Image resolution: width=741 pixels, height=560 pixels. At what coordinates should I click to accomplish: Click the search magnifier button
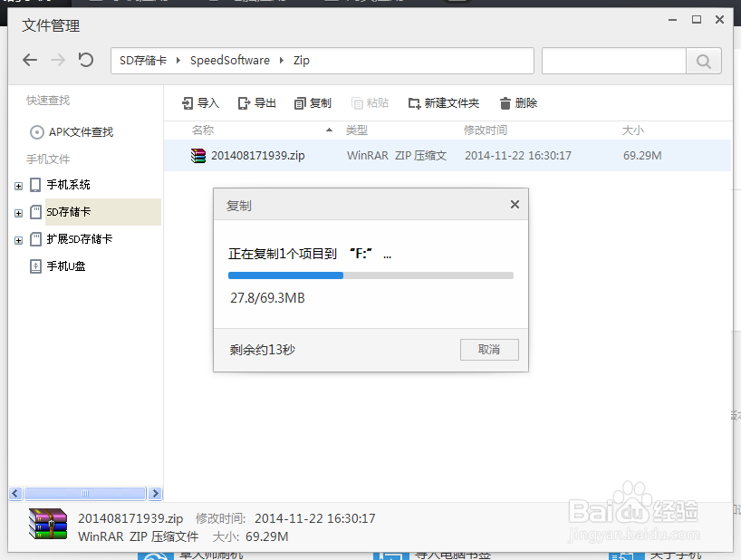pyautogui.click(x=703, y=61)
